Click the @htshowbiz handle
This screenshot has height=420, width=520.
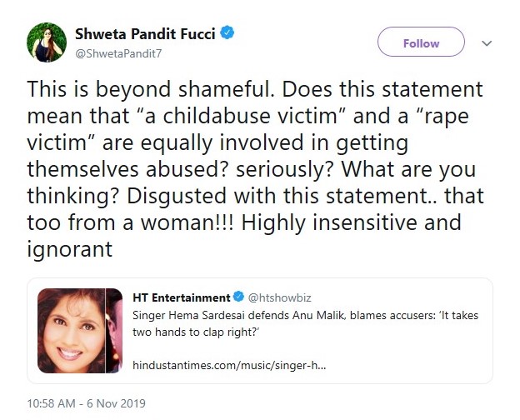click(279, 297)
